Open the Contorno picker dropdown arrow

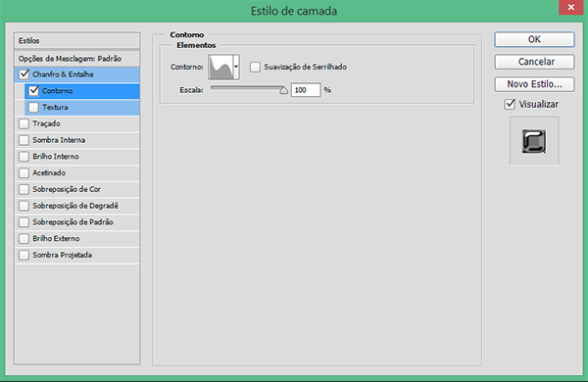click(x=236, y=68)
